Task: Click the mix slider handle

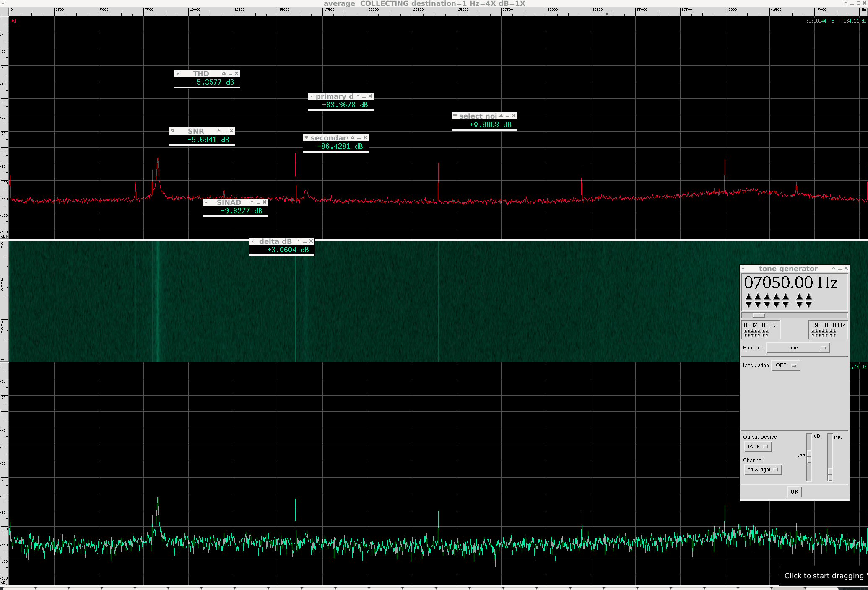Action: pyautogui.click(x=830, y=474)
